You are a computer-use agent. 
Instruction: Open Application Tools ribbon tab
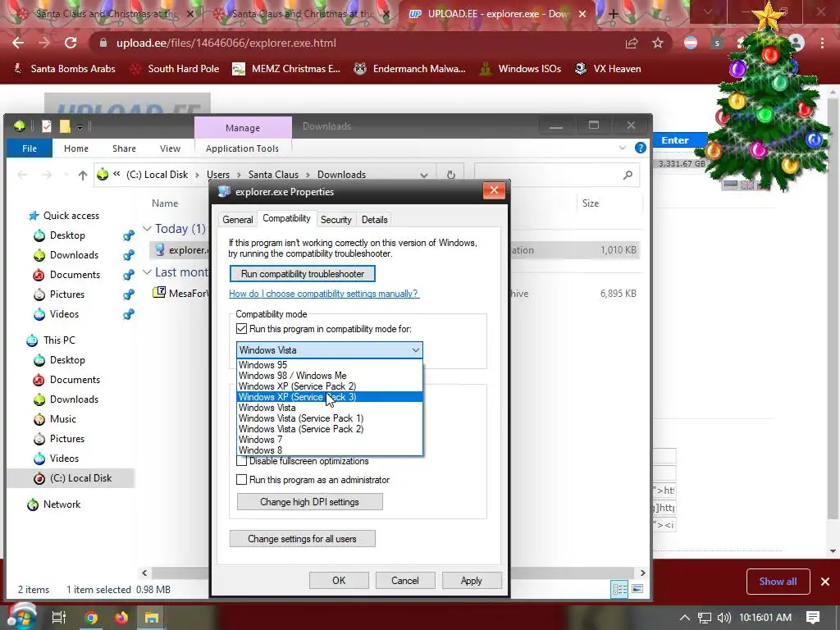pos(242,148)
